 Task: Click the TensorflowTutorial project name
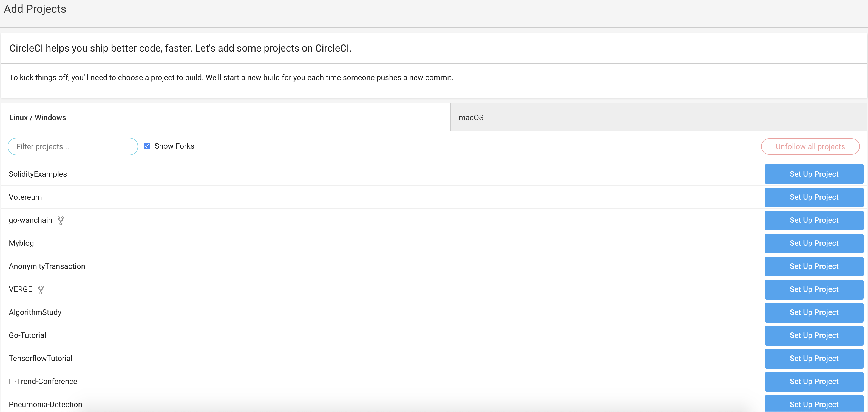pyautogui.click(x=40, y=359)
